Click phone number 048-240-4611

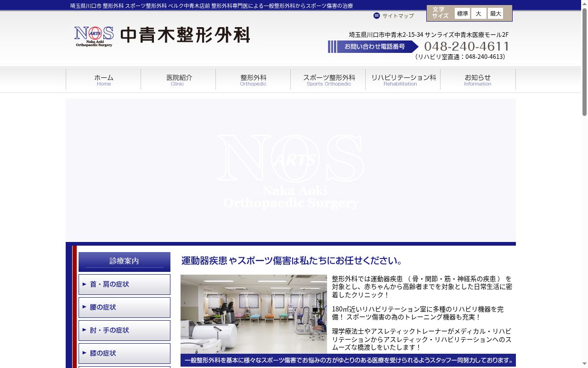click(467, 46)
